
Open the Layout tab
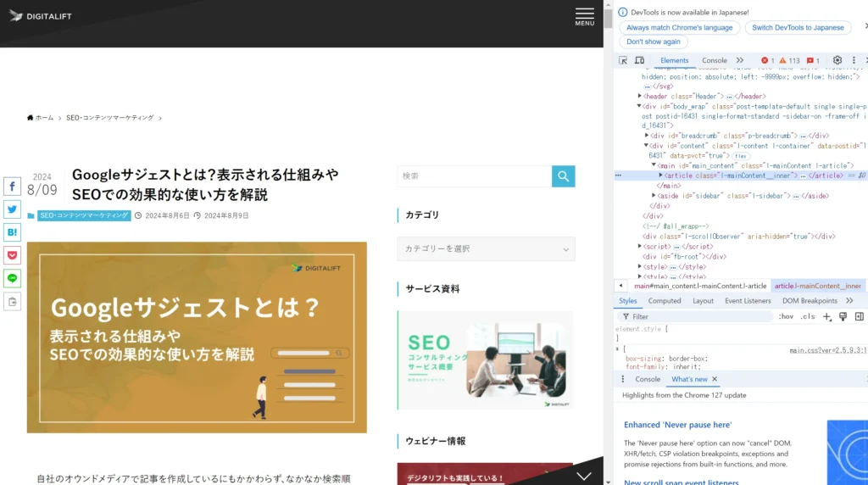[x=703, y=301]
